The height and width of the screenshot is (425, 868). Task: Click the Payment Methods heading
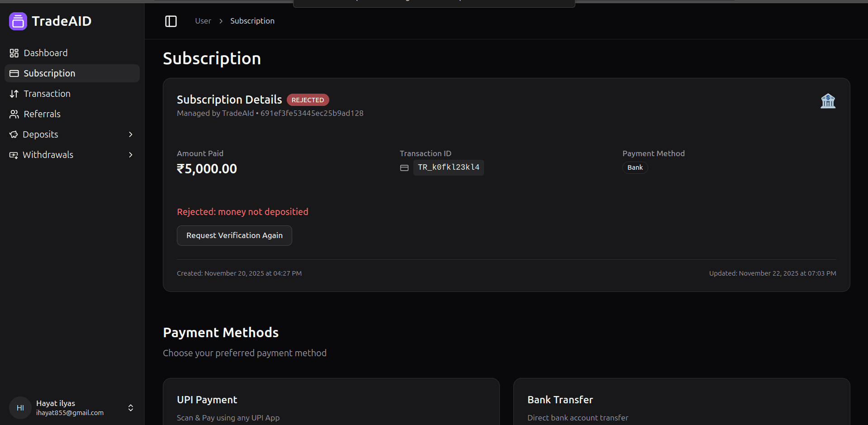point(221,333)
